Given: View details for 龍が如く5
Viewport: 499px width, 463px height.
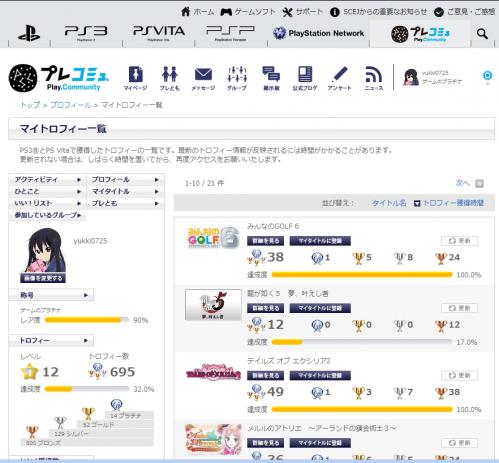Looking at the screenshot, I should pos(265,308).
